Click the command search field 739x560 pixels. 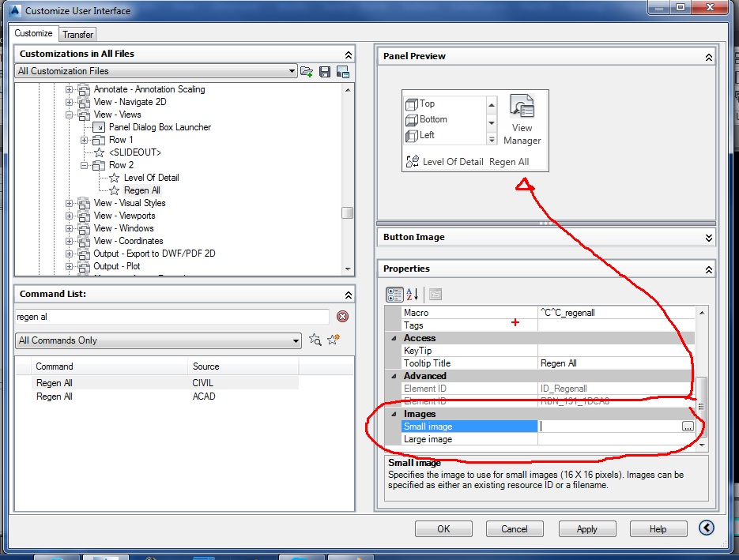coord(172,317)
